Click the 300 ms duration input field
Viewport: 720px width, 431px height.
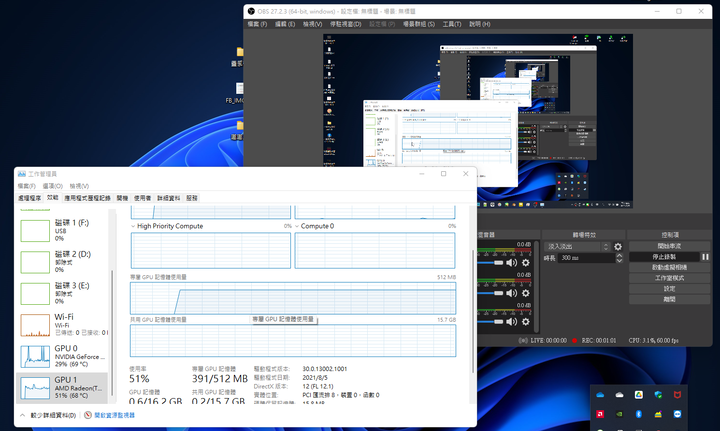point(586,258)
